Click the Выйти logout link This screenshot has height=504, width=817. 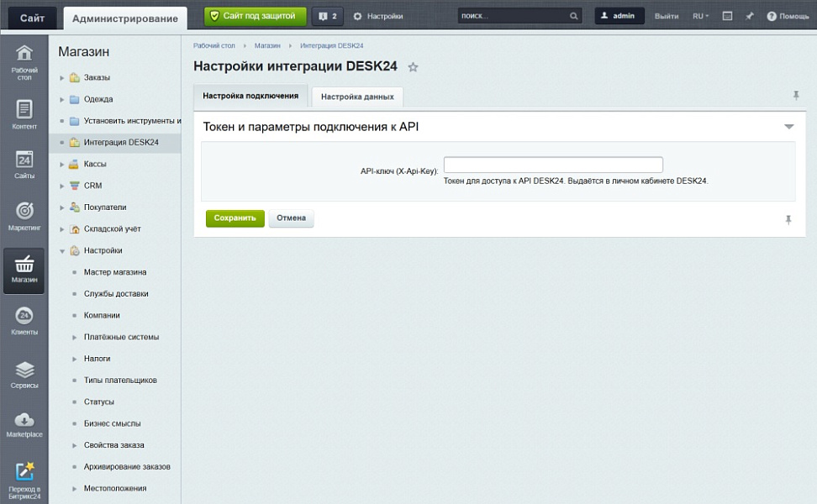tap(667, 16)
